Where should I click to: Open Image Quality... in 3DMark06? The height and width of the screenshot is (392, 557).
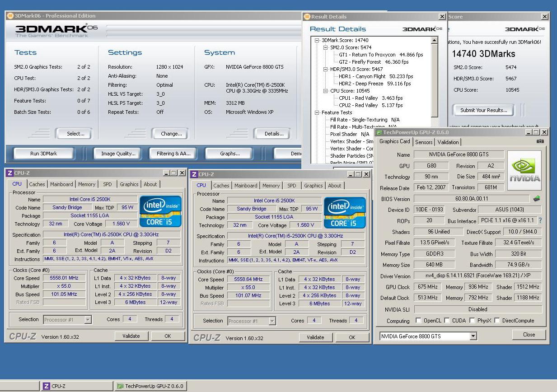[118, 154]
